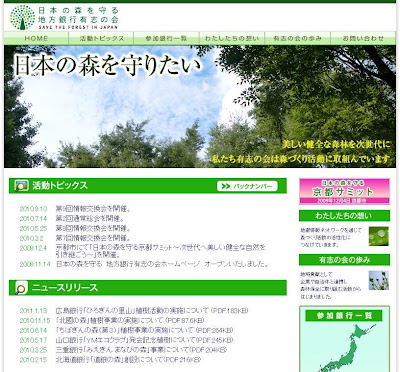The image size is (400, 372).
Task: Open 三重銀行 みえぎん まなびの森 PDF link
Action: [141, 350]
